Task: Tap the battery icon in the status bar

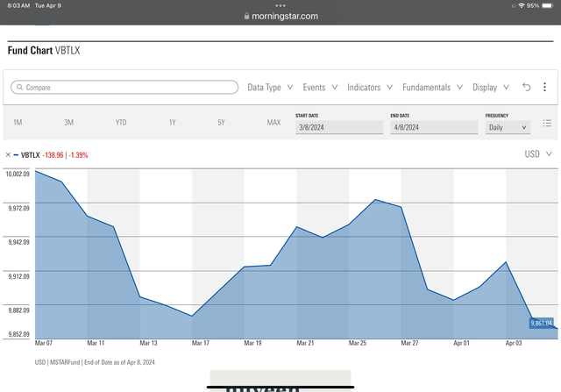Action: [x=548, y=5]
